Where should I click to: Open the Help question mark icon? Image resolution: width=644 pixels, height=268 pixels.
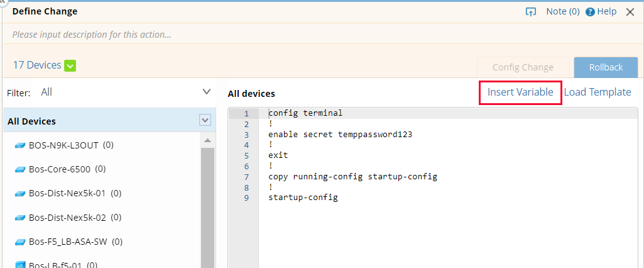click(x=590, y=12)
